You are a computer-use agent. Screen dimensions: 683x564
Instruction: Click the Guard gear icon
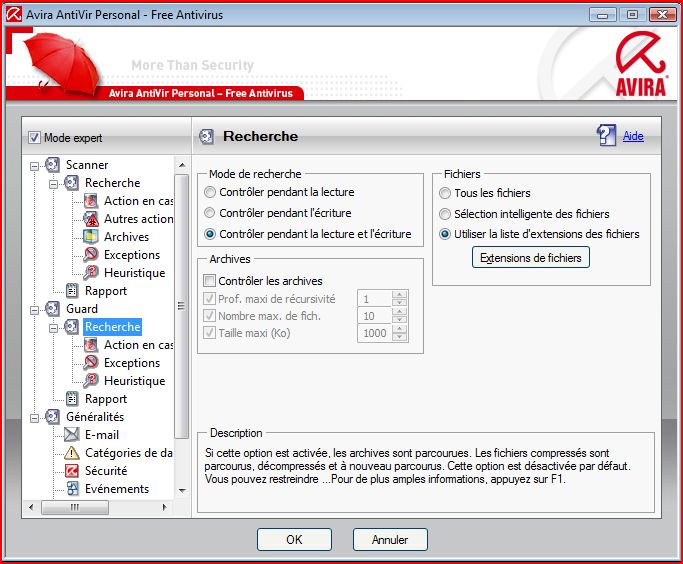[52, 309]
